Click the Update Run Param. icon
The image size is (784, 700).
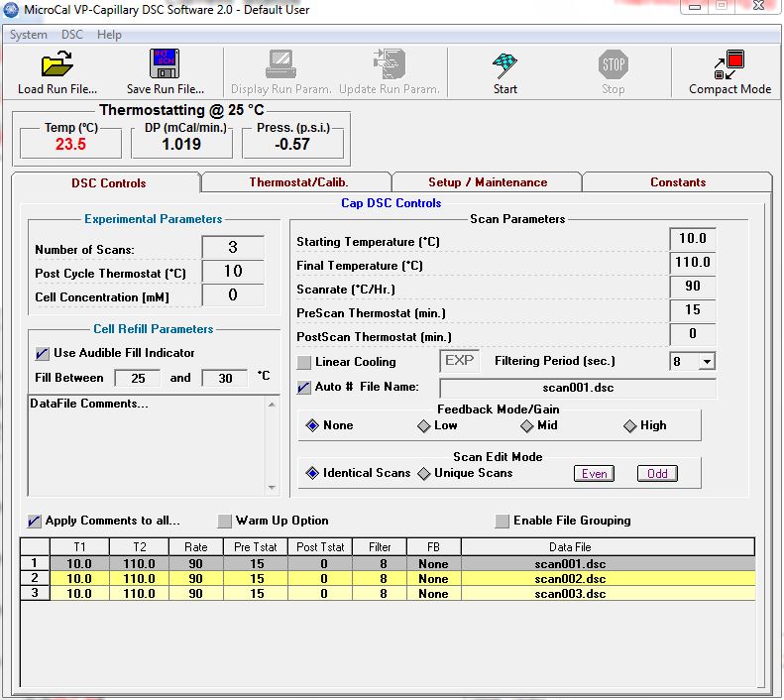click(389, 65)
